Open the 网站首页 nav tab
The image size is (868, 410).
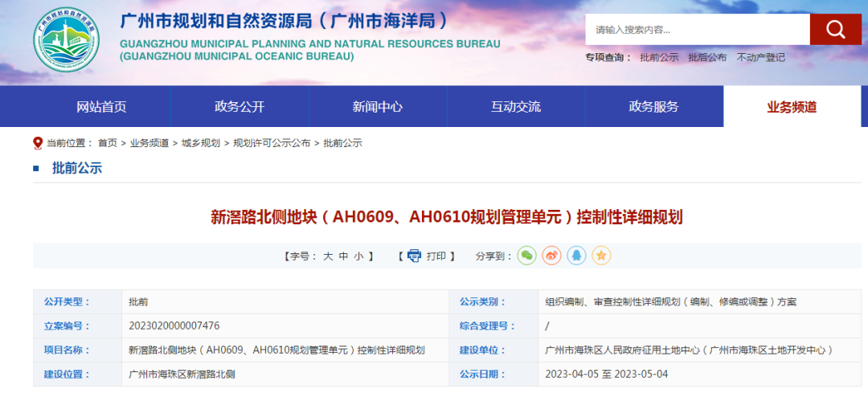point(101,107)
